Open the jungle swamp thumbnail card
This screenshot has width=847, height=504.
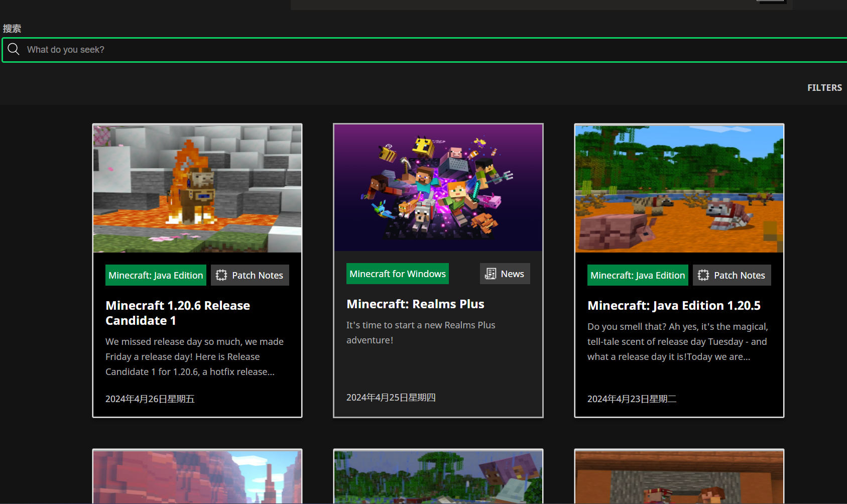tap(438, 477)
